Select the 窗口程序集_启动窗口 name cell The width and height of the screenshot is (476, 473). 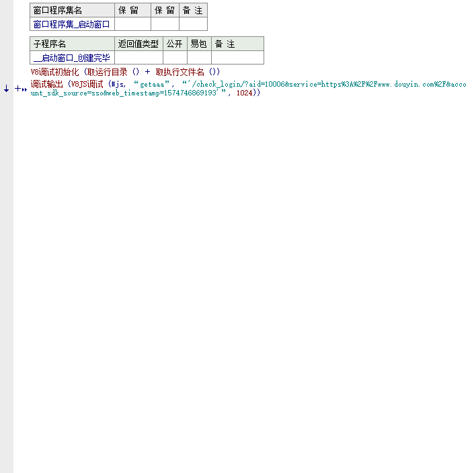(x=72, y=24)
